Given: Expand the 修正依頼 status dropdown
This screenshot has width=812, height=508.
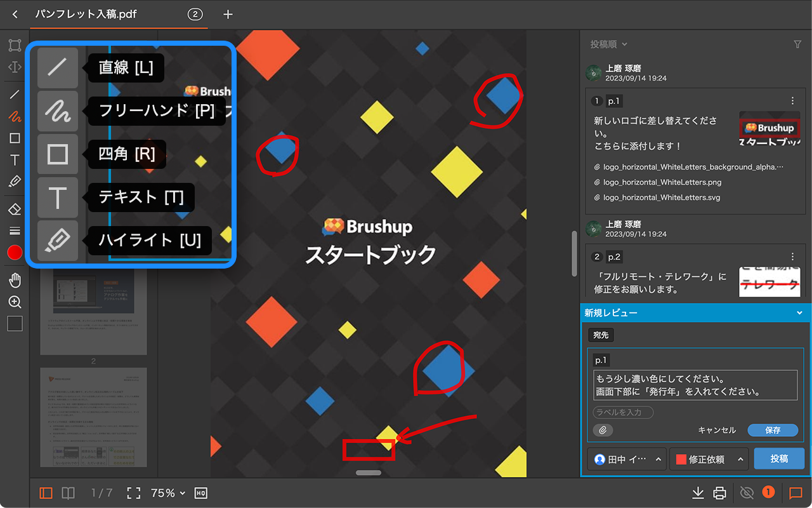Looking at the screenshot, I should (x=709, y=459).
